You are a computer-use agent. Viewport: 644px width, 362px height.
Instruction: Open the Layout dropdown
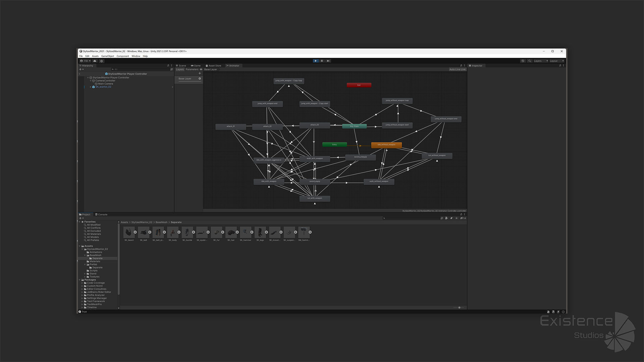556,61
